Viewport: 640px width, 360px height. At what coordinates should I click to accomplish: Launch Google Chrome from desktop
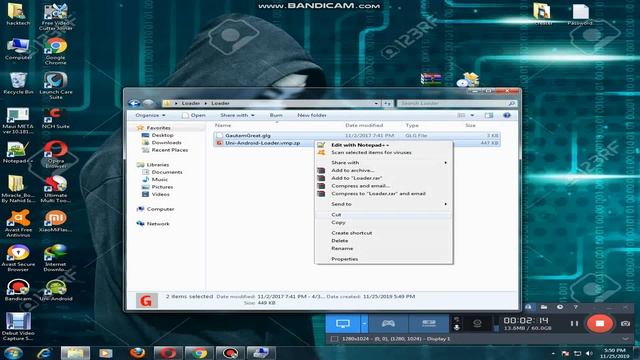coord(56,51)
